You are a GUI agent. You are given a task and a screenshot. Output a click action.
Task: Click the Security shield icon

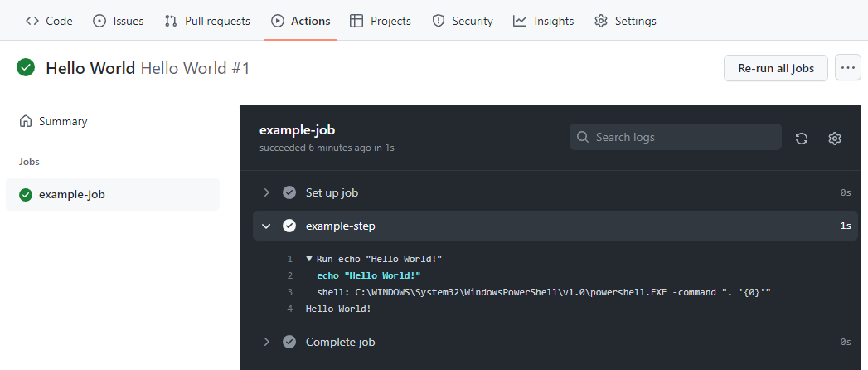(x=439, y=21)
